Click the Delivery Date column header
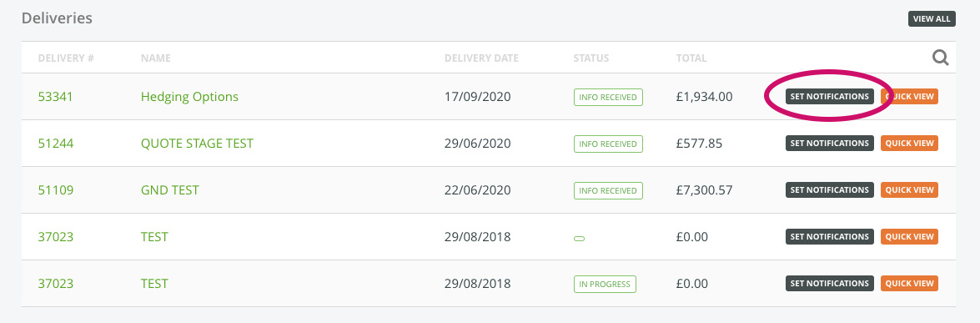 [x=481, y=58]
